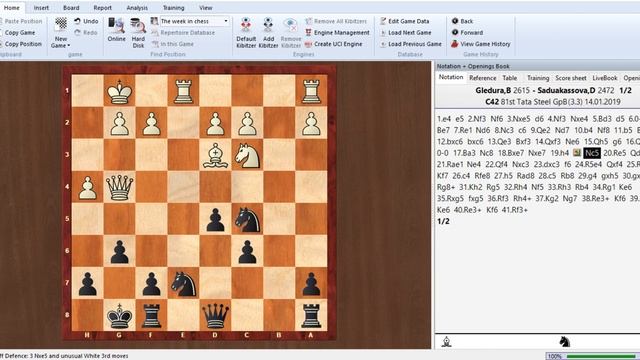Open the Analysis ribbon tab
The width and height of the screenshot is (640, 360).
[x=137, y=8]
